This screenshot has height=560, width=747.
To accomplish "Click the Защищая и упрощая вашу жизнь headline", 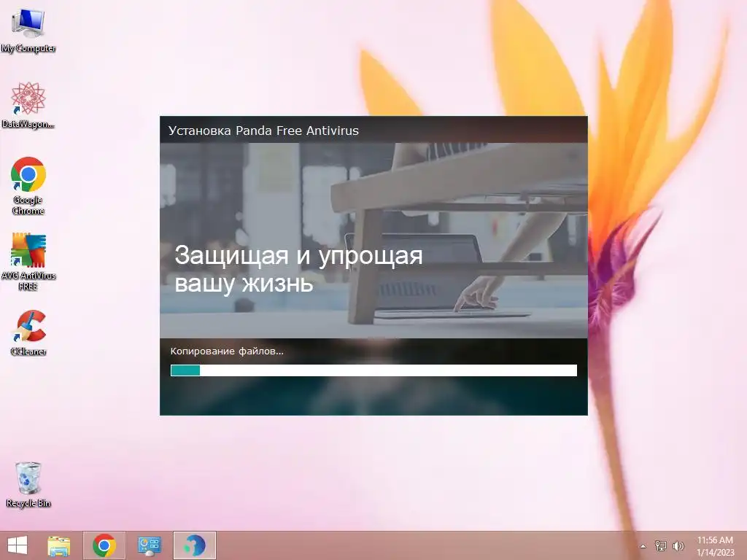I will [298, 269].
